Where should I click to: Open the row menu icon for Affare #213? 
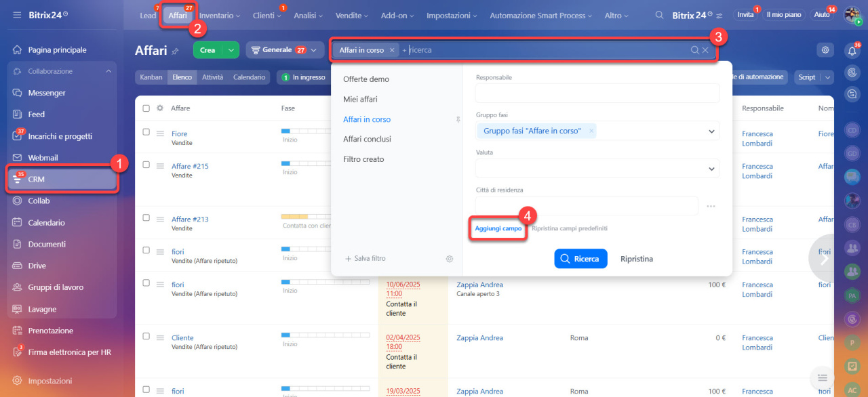[x=161, y=219]
